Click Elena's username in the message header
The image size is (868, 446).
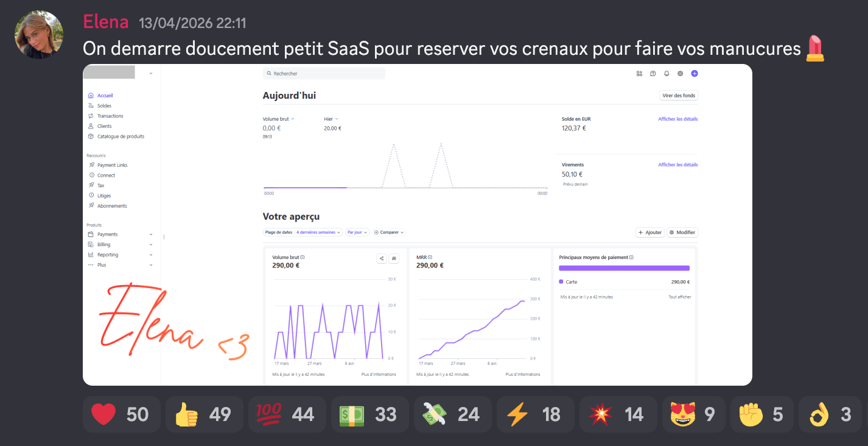(x=106, y=23)
